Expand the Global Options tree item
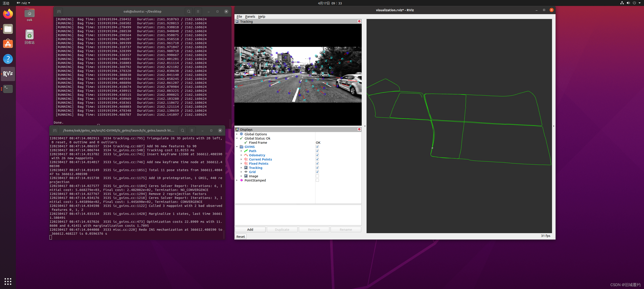644x289 pixels. (237, 134)
